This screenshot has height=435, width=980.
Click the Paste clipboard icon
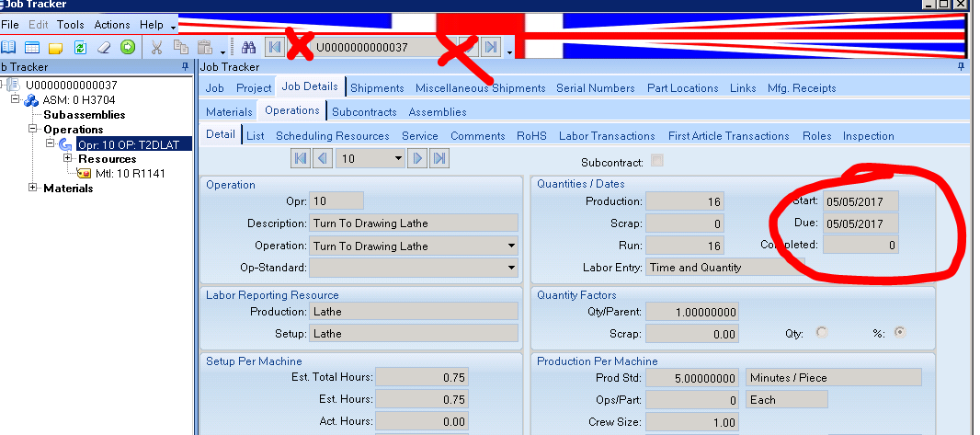(204, 47)
